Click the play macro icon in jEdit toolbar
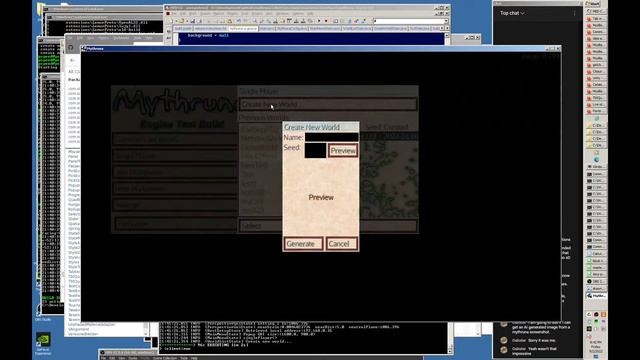The image size is (640, 360). click(319, 21)
